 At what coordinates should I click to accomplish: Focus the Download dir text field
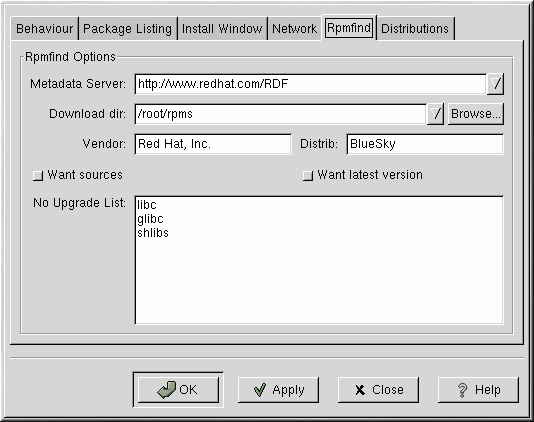click(x=281, y=114)
